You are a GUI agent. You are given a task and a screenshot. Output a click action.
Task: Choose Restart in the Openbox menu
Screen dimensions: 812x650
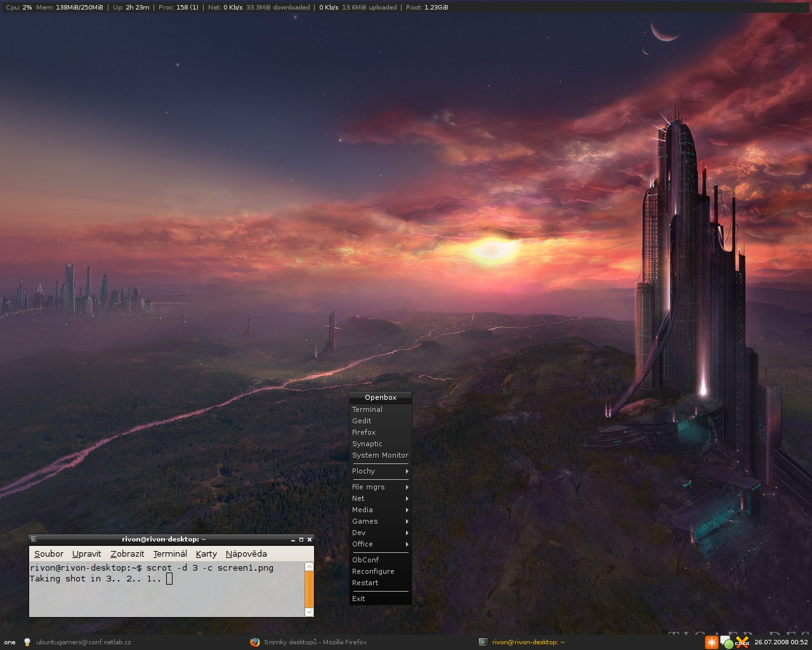[x=381, y=583]
